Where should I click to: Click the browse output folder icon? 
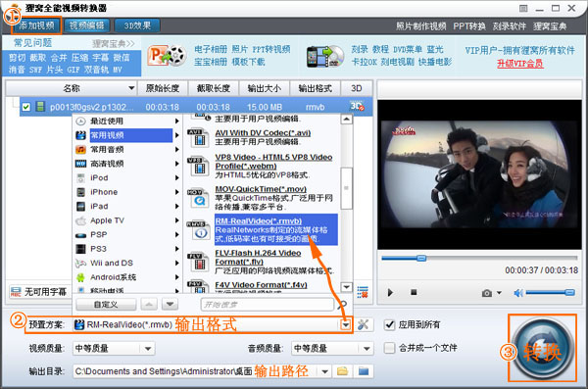[342, 371]
